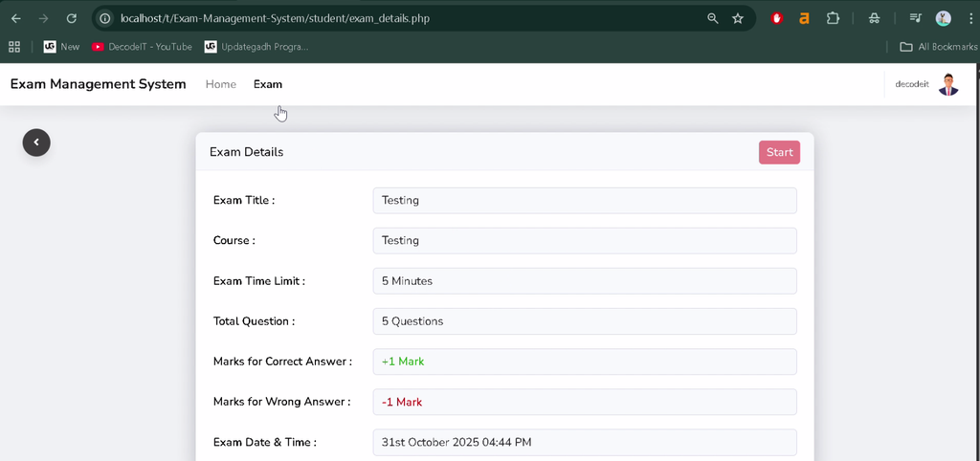Click the address bar URL
The width and height of the screenshot is (980, 461).
275,18
